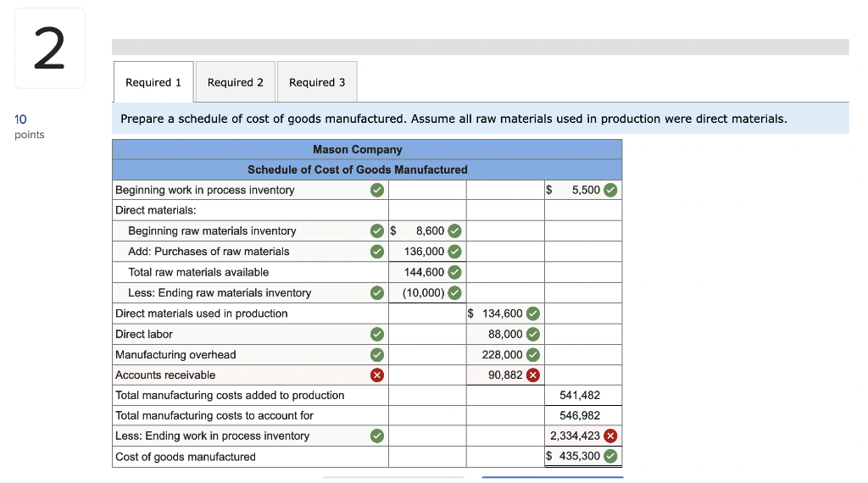Select the 2,334,423 amount cell
This screenshot has height=483, width=868.
point(583,436)
